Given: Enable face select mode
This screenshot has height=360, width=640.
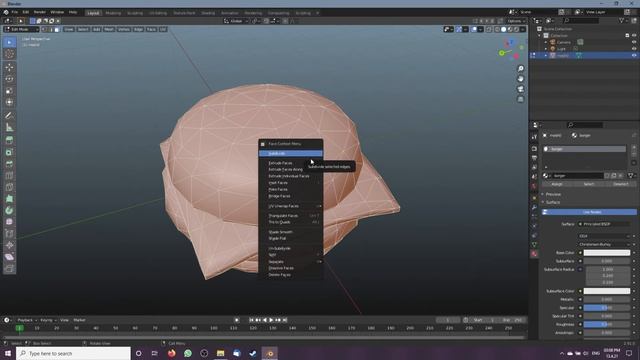Looking at the screenshot, I should [x=57, y=29].
